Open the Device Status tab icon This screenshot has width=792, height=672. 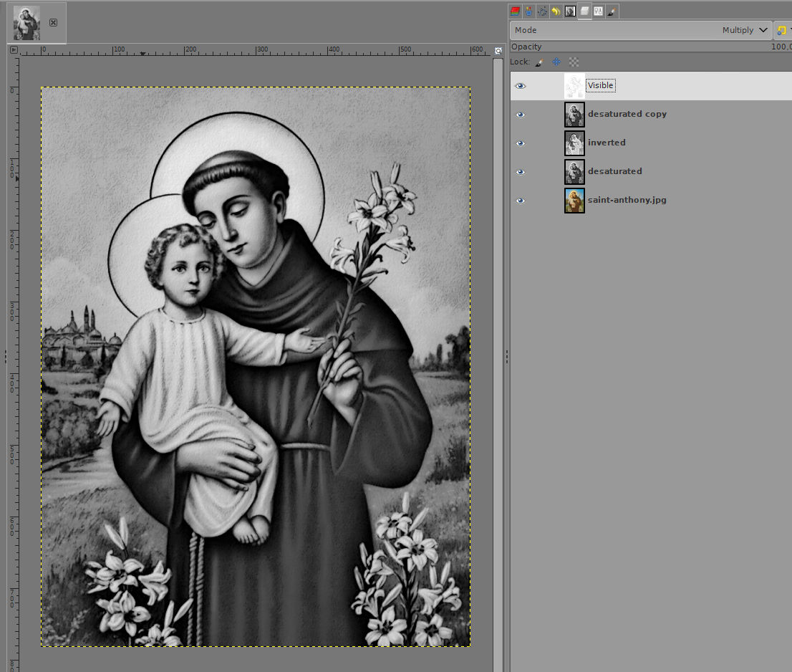coord(528,11)
